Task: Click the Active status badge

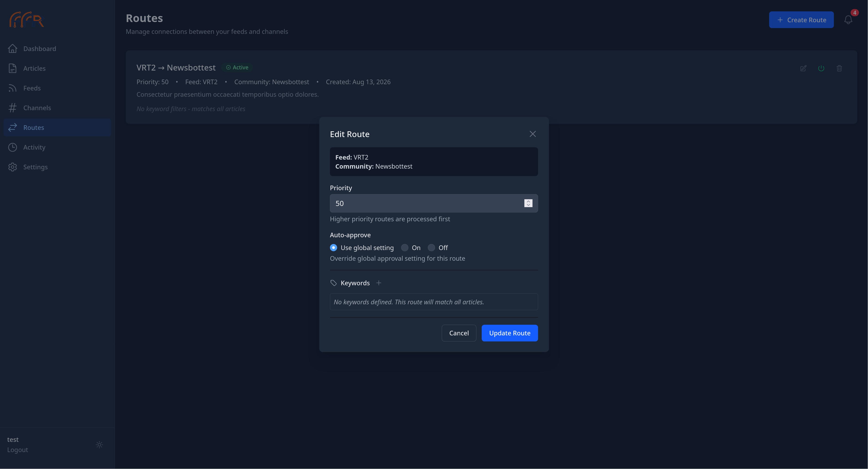Action: point(237,67)
